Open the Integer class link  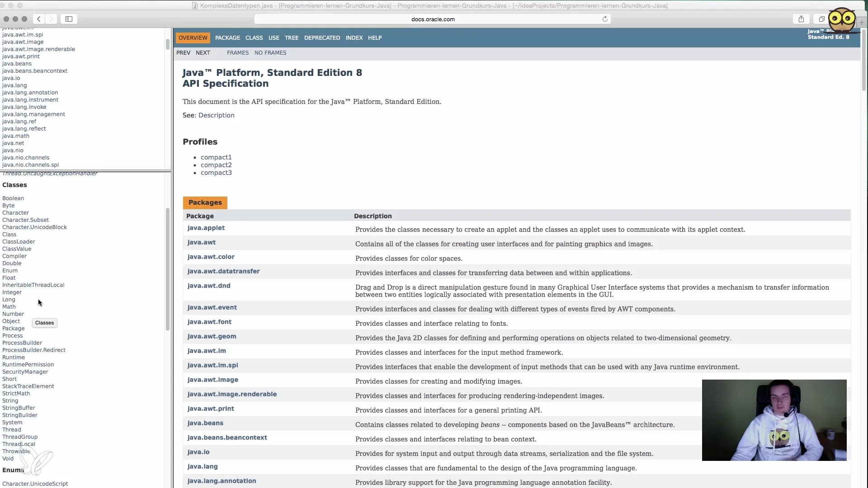pos(12,292)
